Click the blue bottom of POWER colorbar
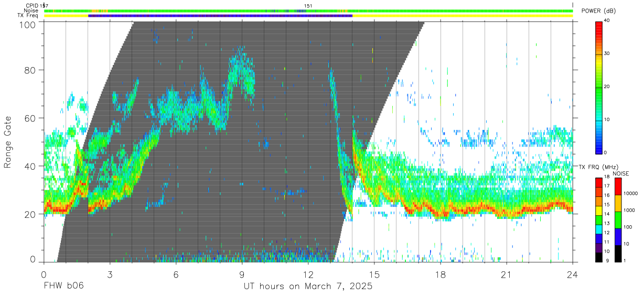This screenshot has width=644, height=297. click(x=599, y=147)
